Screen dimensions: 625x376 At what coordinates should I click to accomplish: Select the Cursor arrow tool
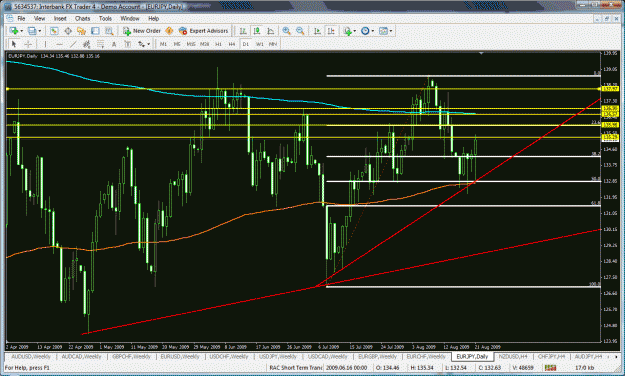point(14,44)
